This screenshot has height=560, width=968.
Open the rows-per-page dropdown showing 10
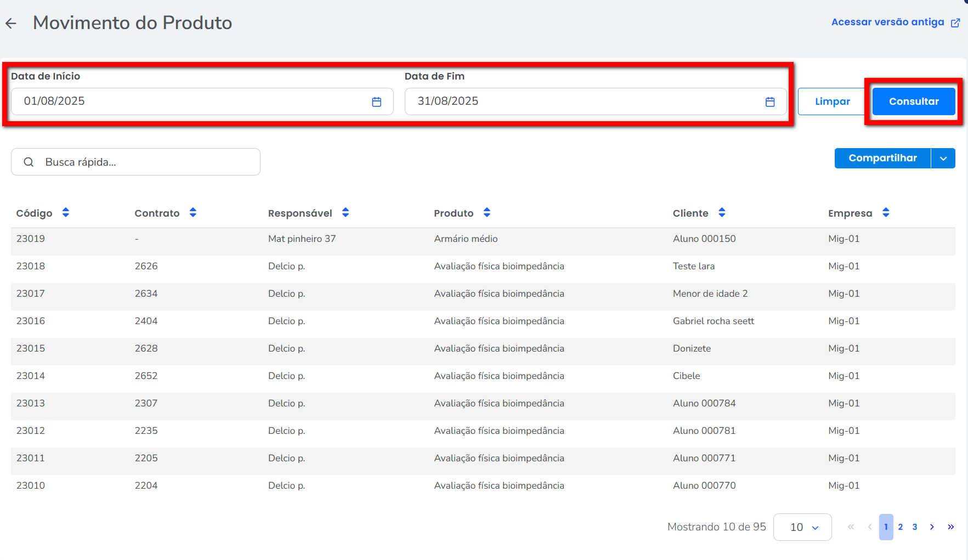(802, 527)
